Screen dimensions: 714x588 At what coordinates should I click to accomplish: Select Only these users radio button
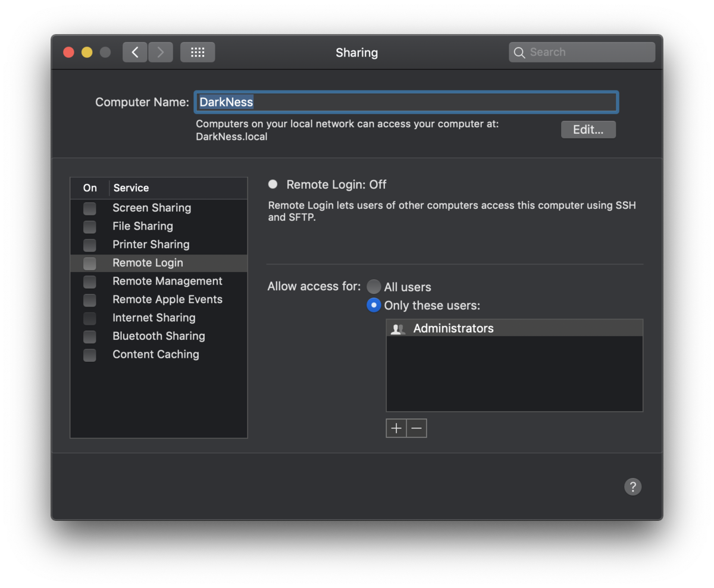coord(374,305)
